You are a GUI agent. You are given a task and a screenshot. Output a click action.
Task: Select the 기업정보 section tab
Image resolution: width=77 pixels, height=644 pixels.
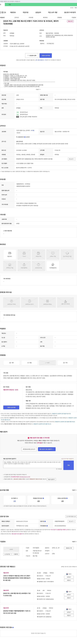[x=74, y=17]
